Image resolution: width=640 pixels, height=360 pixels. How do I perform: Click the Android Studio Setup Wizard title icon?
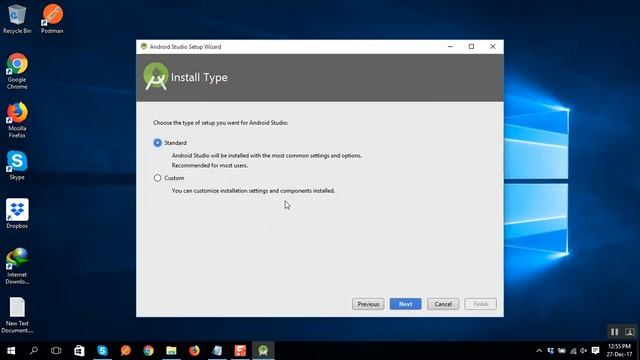pos(144,47)
